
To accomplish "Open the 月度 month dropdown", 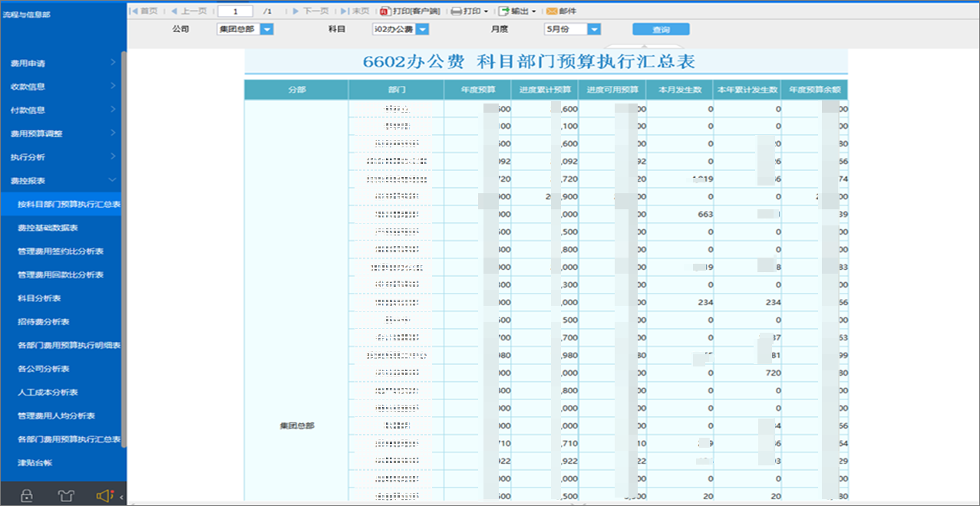I will (594, 29).
